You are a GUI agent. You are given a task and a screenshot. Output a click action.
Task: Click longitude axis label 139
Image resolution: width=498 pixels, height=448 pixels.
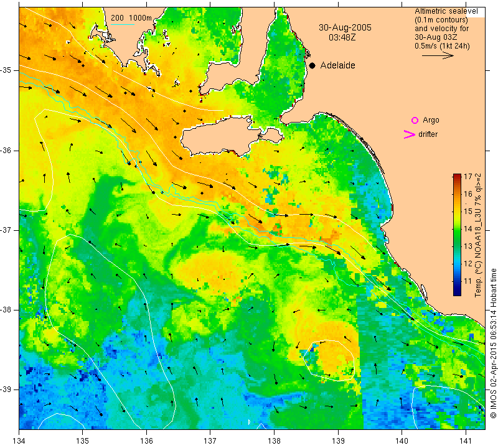(338, 441)
